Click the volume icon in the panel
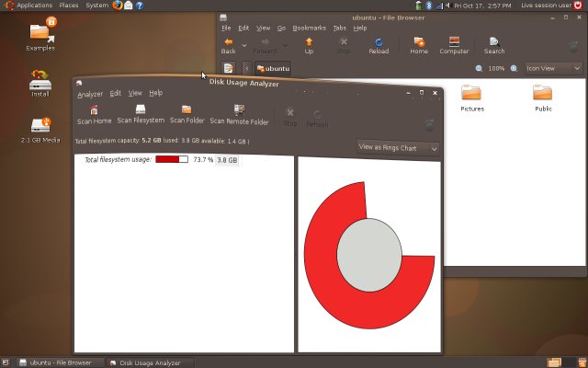 pyautogui.click(x=447, y=6)
